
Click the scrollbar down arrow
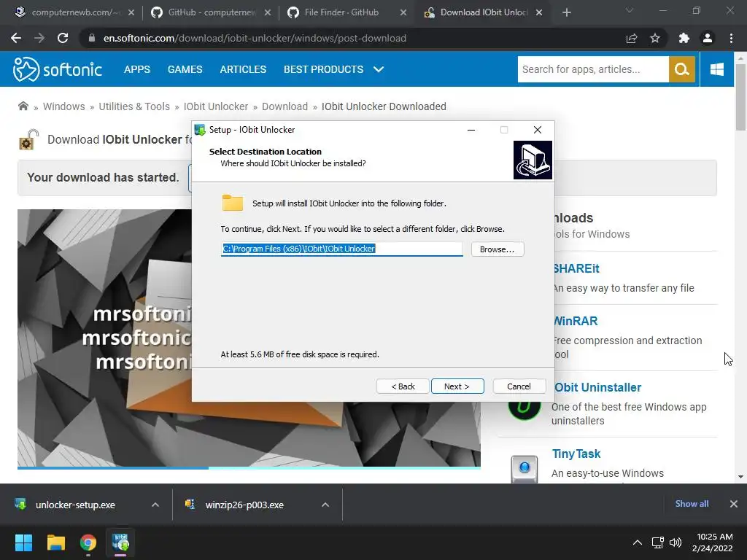[740, 476]
